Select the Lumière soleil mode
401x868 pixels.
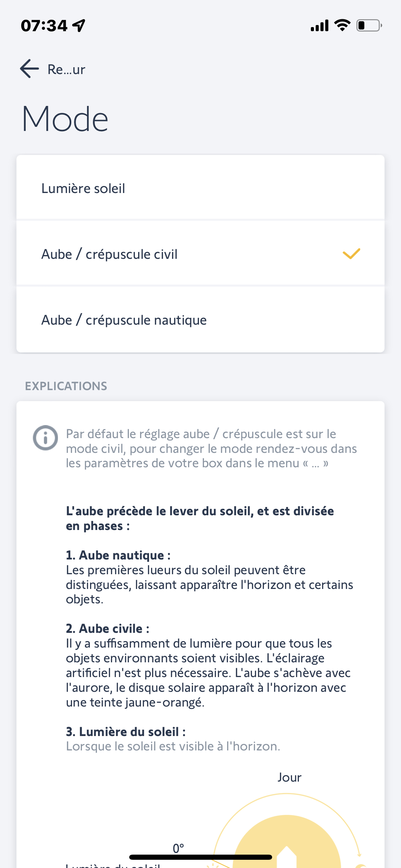(200, 188)
